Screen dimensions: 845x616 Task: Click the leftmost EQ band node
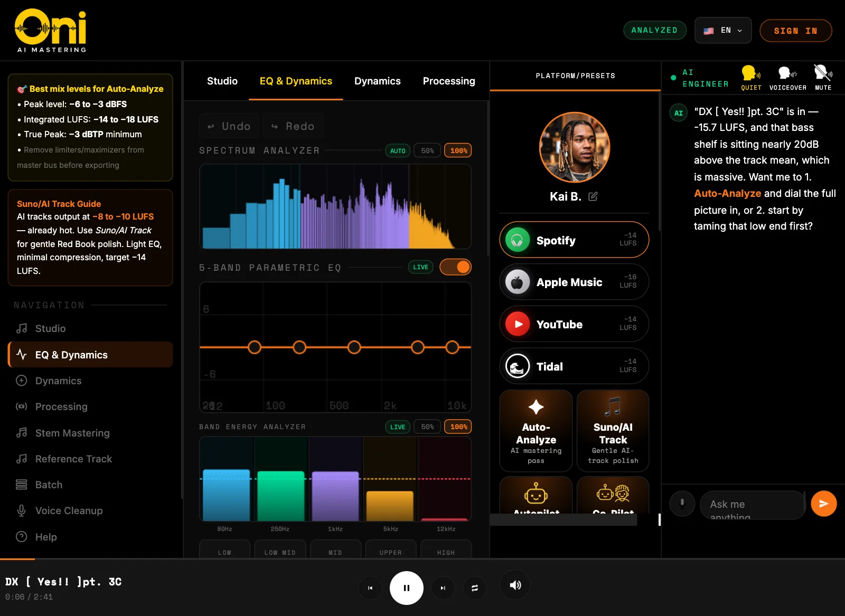click(x=255, y=347)
